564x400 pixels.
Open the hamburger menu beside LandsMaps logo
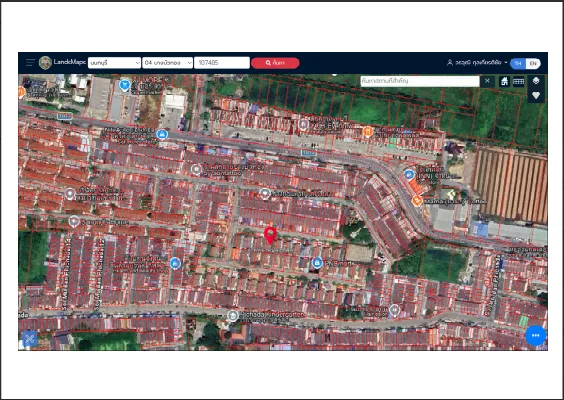click(30, 63)
